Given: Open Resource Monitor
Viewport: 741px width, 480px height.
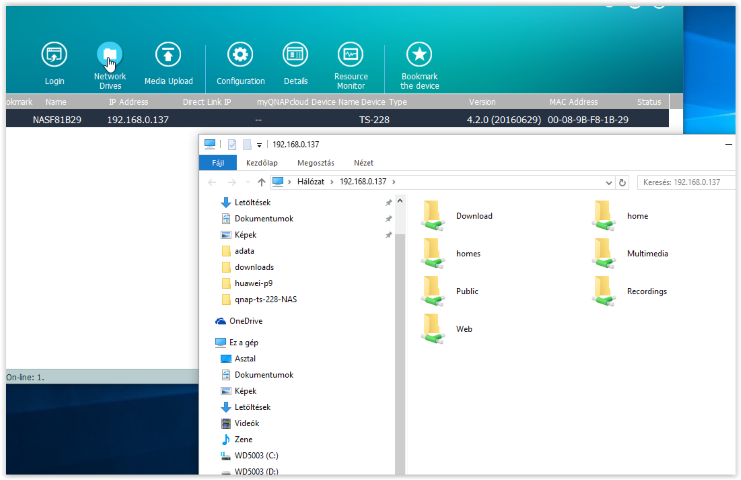Looking at the screenshot, I should coord(350,55).
